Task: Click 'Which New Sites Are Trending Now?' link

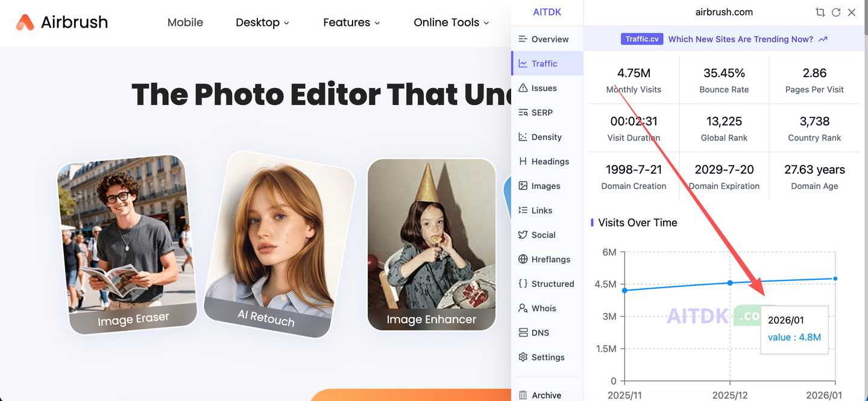Action: 747,39
